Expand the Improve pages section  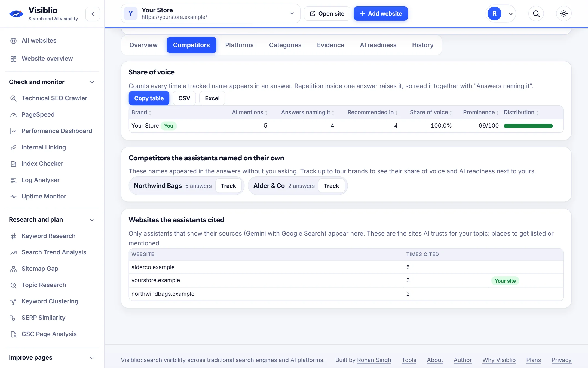[92, 358]
